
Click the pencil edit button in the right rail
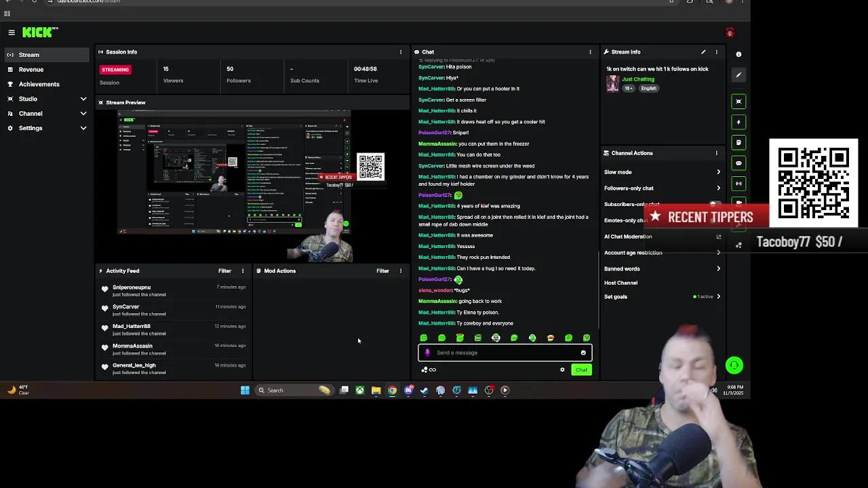(738, 75)
